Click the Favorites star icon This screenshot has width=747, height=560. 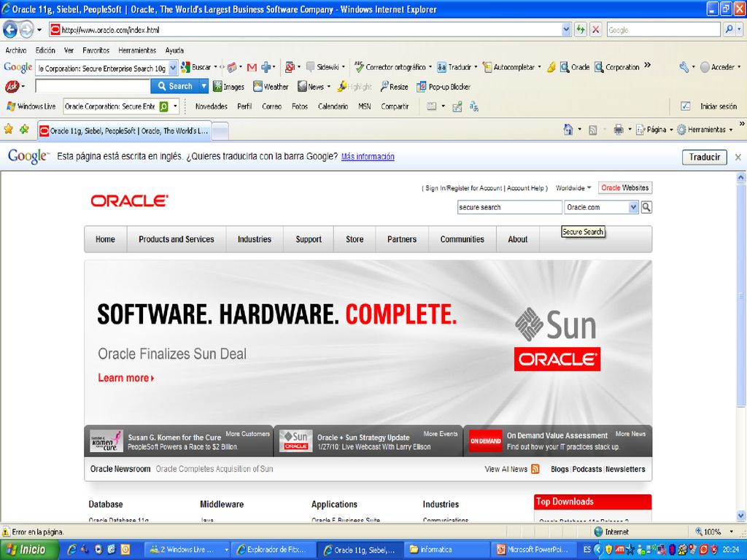[9, 129]
